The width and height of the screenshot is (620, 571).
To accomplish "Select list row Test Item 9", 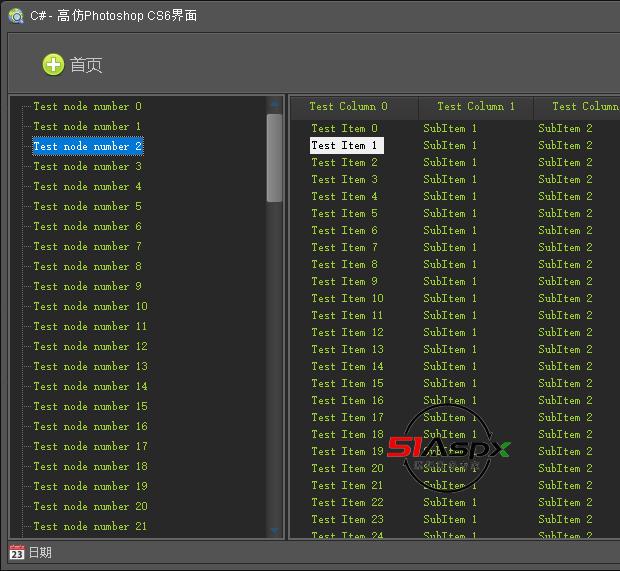I will click(x=344, y=282).
